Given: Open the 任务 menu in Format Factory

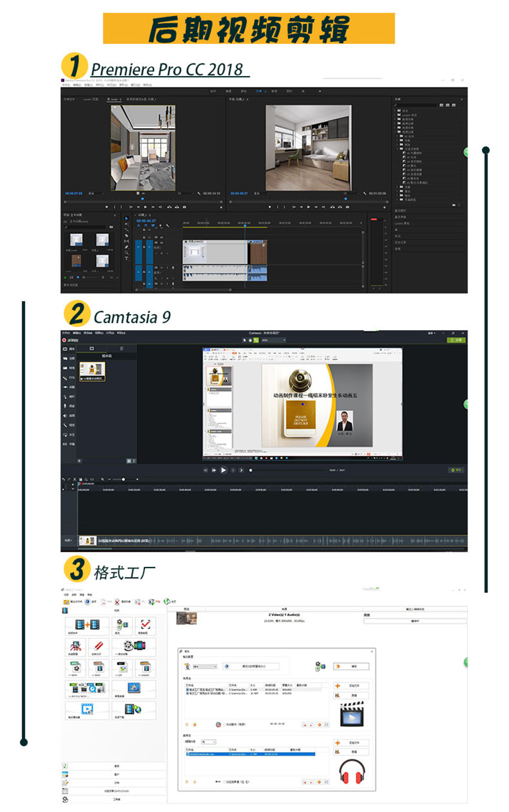Looking at the screenshot, I should [x=65, y=594].
